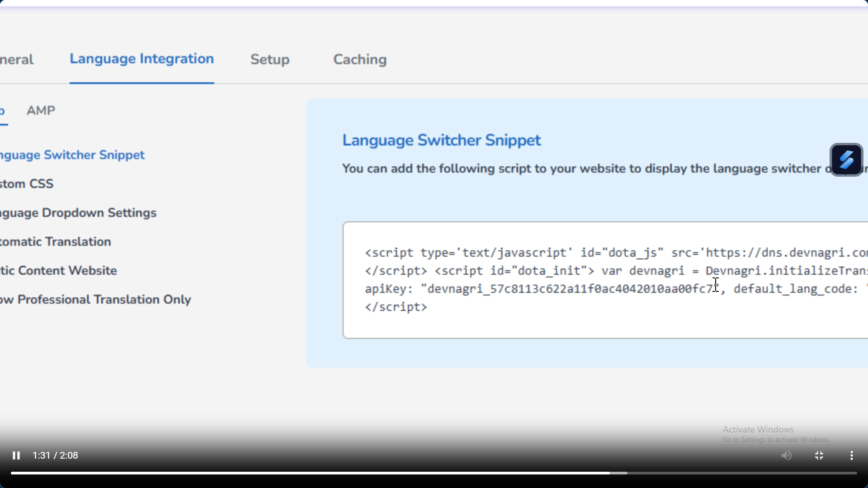Switch to the Language Integration tab
The image size is (868, 488).
click(142, 59)
